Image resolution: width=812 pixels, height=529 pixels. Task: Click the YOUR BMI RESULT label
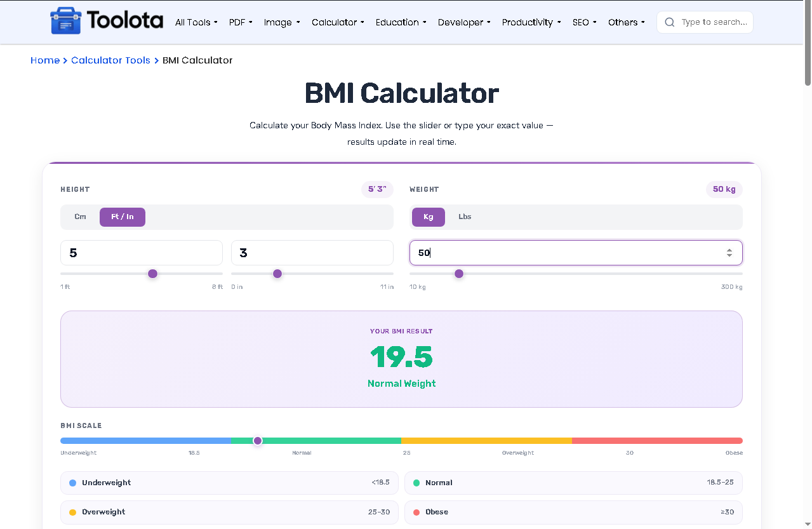[401, 331]
